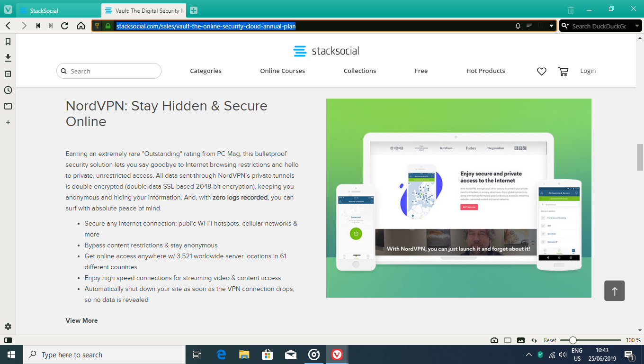Reset the page zoom level

tap(550, 340)
